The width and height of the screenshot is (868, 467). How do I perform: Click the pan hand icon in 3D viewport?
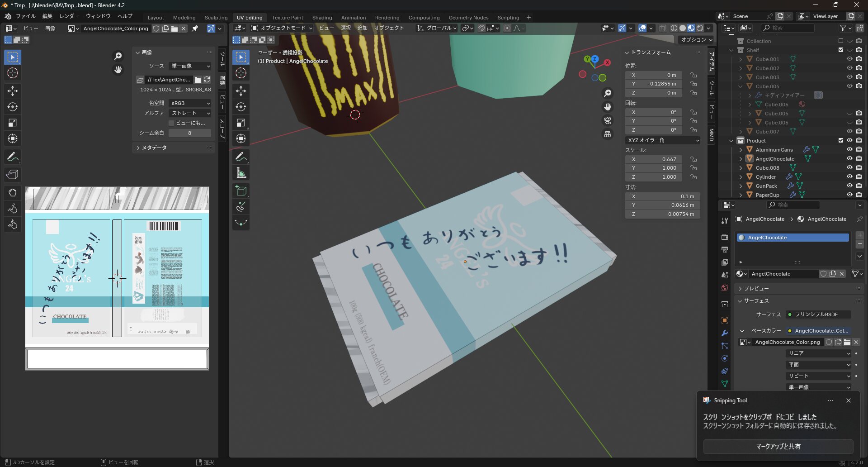[x=608, y=107]
